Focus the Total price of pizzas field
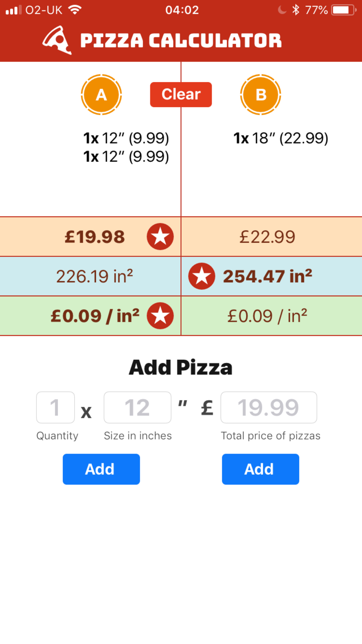Viewport: 362px width, 644px height. coord(269,407)
